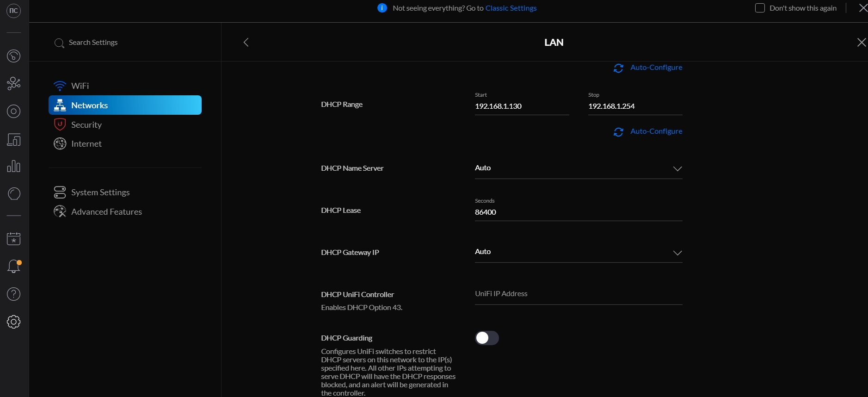868x397 pixels.
Task: Click the Networks topology icon
Action: pos(60,105)
